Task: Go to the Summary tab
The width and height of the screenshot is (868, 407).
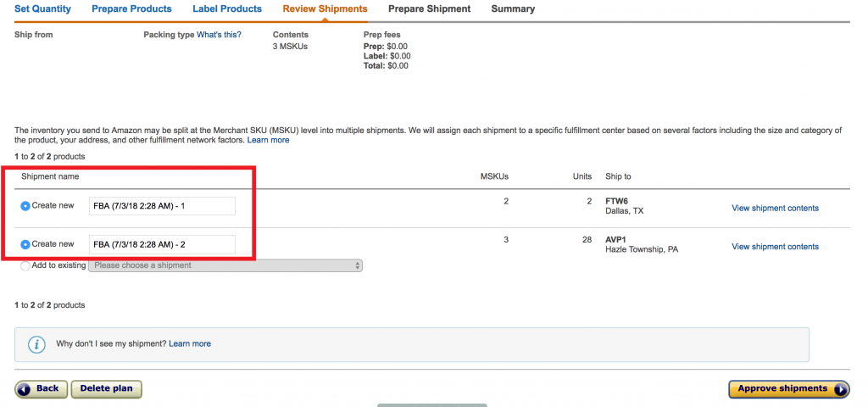Action: point(513,9)
